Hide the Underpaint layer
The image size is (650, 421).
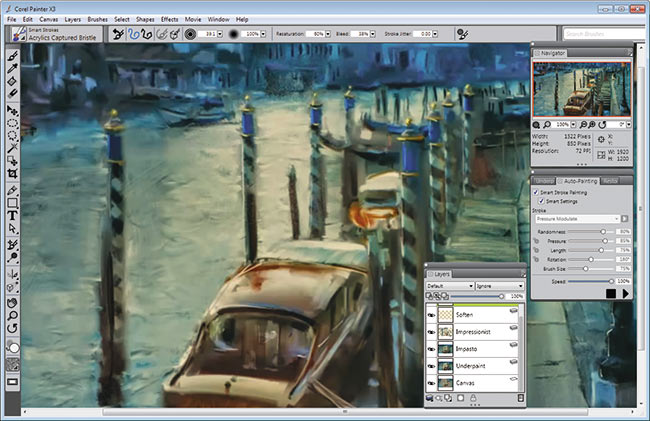[x=431, y=366]
